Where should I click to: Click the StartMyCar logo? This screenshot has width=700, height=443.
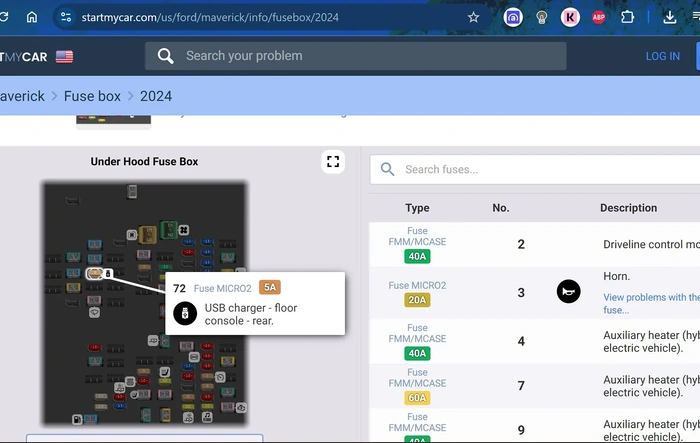click(x=23, y=57)
